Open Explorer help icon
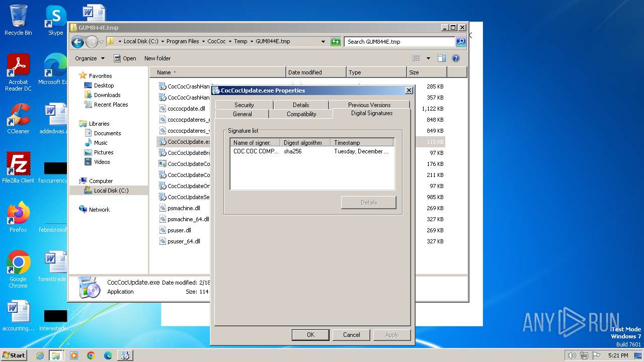 pos(456,58)
